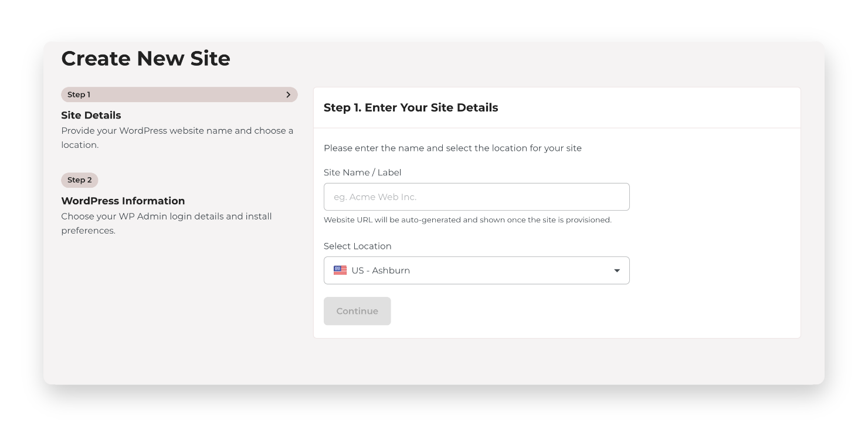Click the chevron arrow in Step 1 bar

[288, 94]
